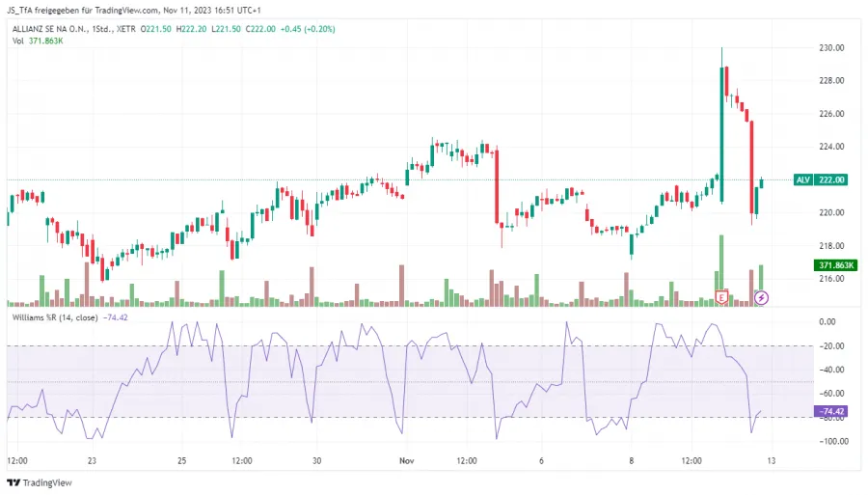Click the 230.00 price axis label
The image size is (868, 495).
(x=831, y=47)
